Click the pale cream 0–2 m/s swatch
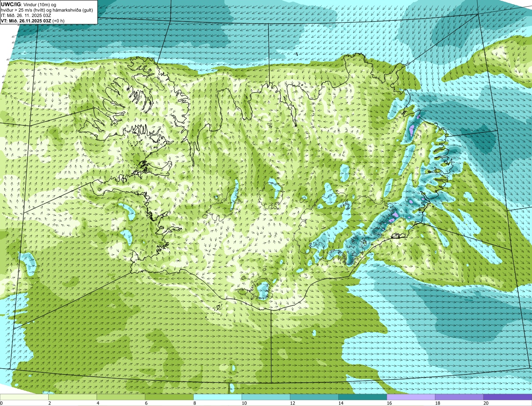 click(24, 397)
